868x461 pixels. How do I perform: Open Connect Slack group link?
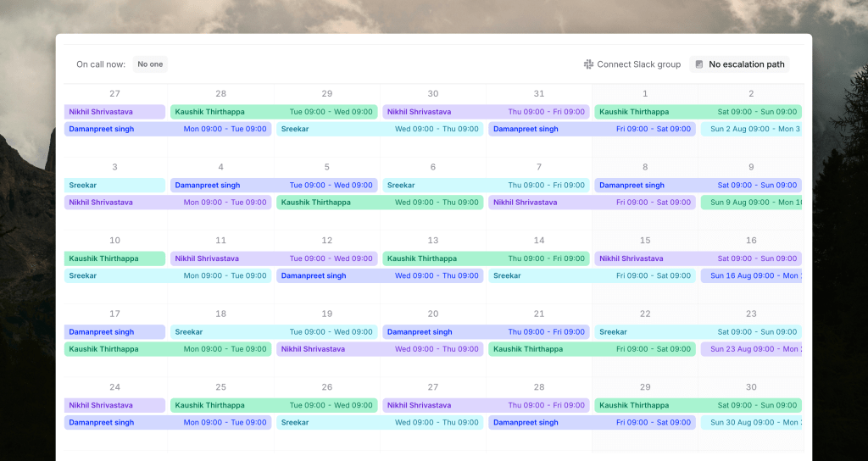click(632, 64)
